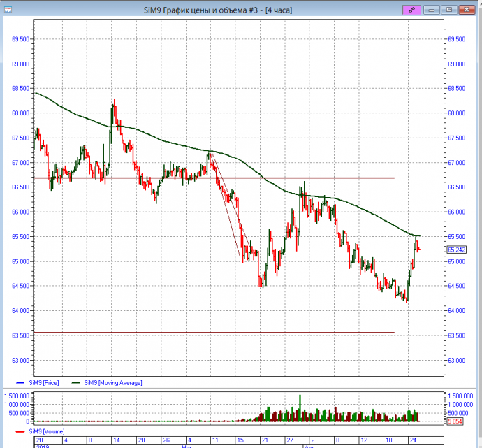Image resolution: width=482 pixels, height=448 pixels.
Task: Click the 69 500 label on right price axis
Action: pos(456,39)
